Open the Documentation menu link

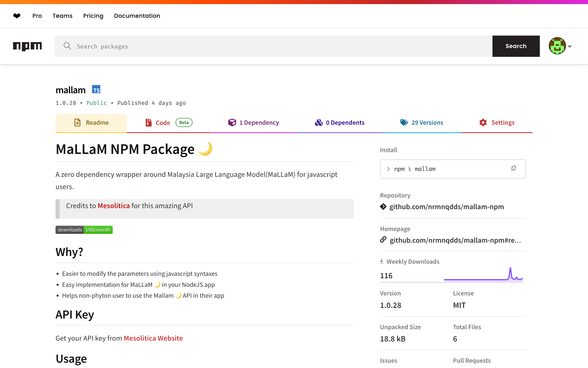point(137,16)
